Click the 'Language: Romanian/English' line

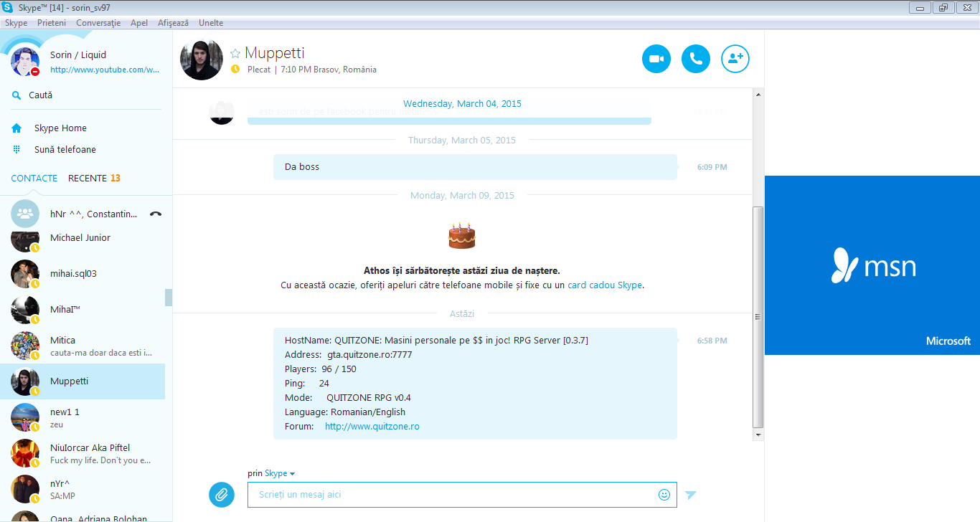[345, 412]
